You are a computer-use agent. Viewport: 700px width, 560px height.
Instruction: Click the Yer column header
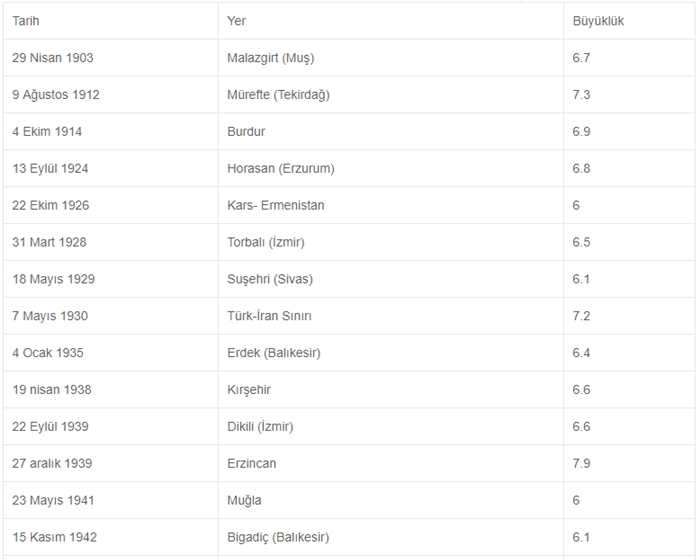pos(236,21)
